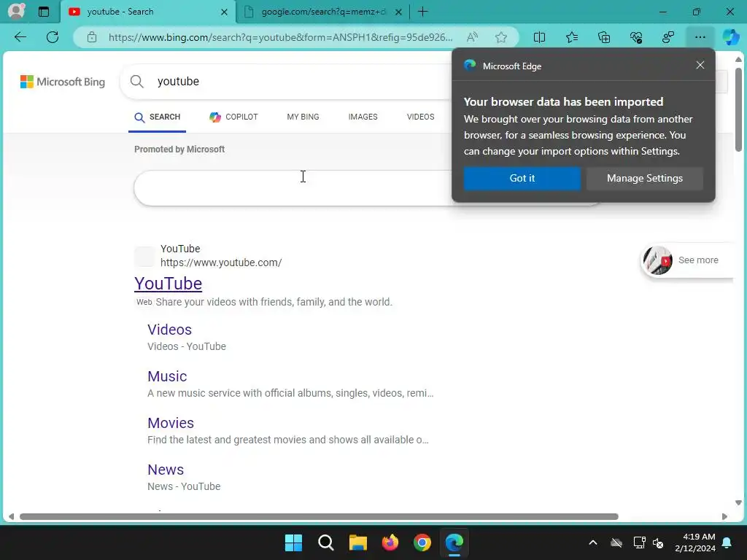Open Settings and more ellipsis menu
Screen dimensions: 747x560
click(700, 37)
